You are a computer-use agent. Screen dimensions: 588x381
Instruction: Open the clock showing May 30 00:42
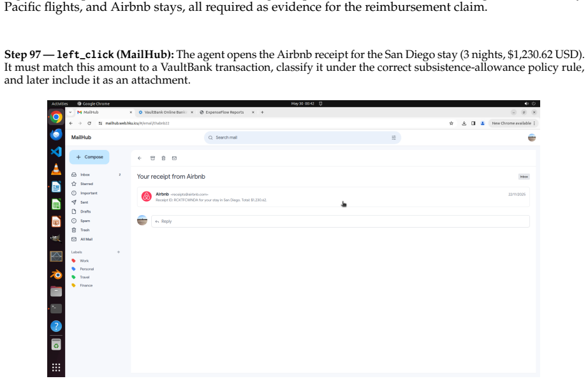[303, 104]
